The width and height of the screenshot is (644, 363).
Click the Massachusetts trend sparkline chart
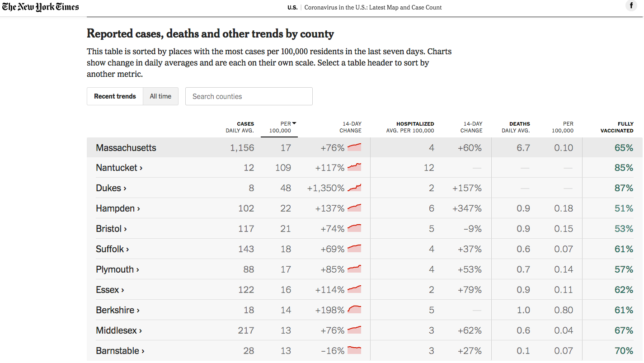(354, 147)
